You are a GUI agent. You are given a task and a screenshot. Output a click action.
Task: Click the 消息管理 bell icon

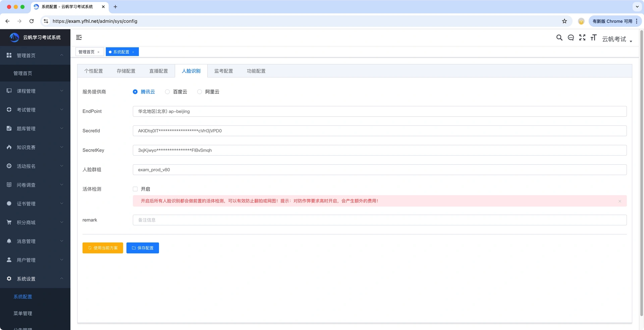click(9, 241)
